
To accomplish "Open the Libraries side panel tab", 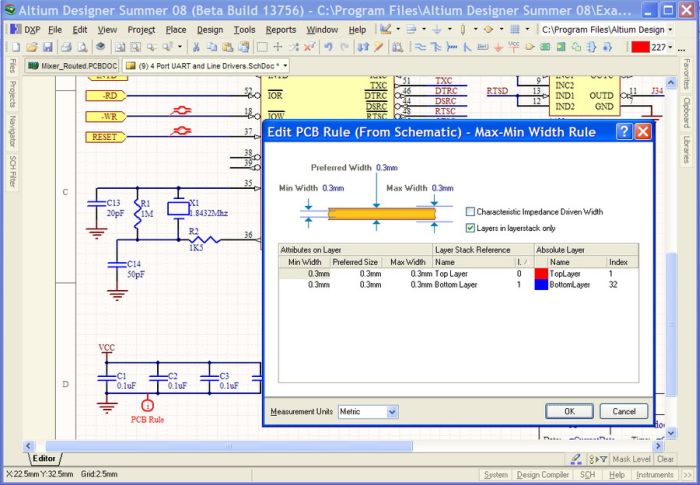I will click(687, 150).
